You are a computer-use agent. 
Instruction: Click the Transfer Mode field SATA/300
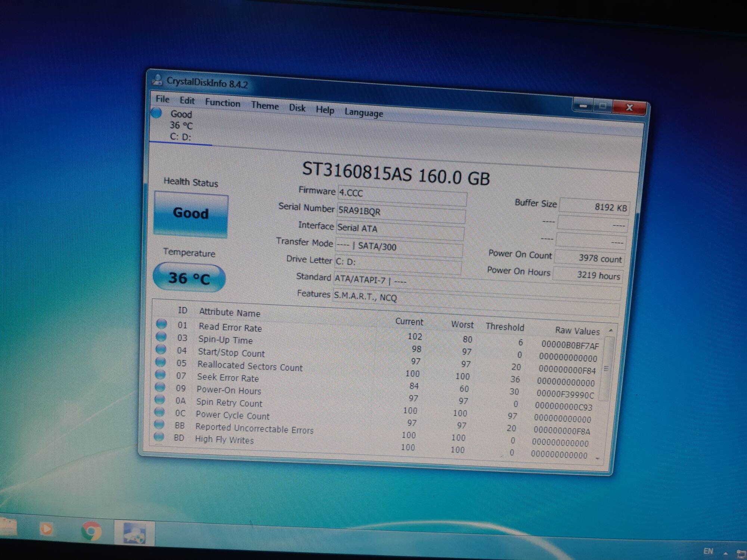click(x=399, y=248)
